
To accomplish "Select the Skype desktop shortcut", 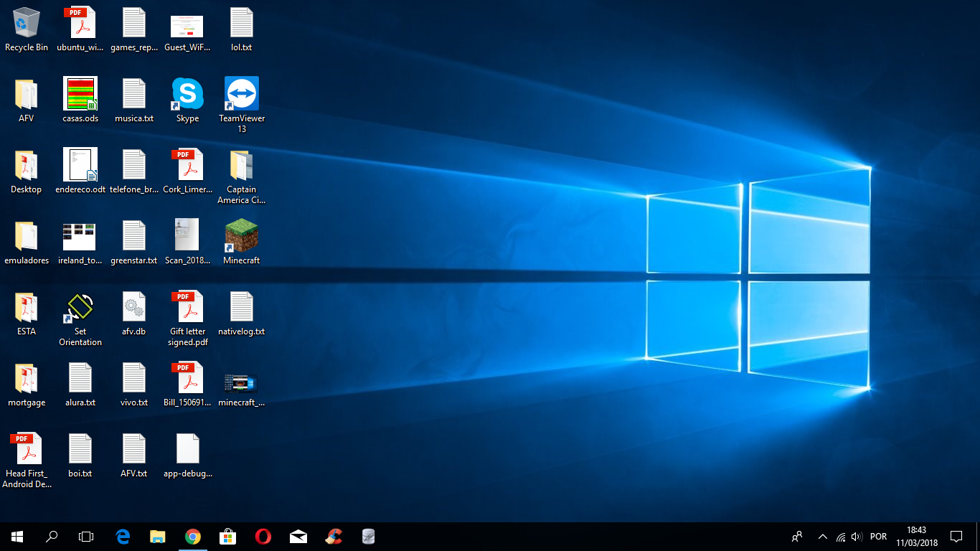I will (x=187, y=95).
